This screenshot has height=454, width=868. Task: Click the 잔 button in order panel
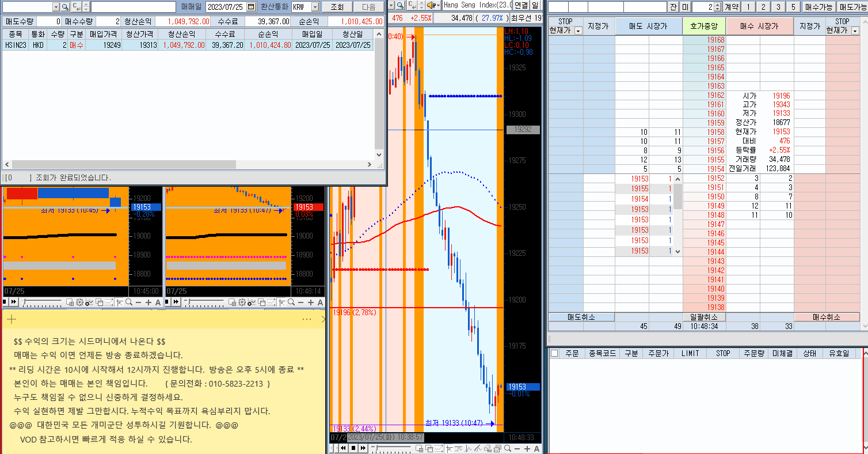pos(673,7)
